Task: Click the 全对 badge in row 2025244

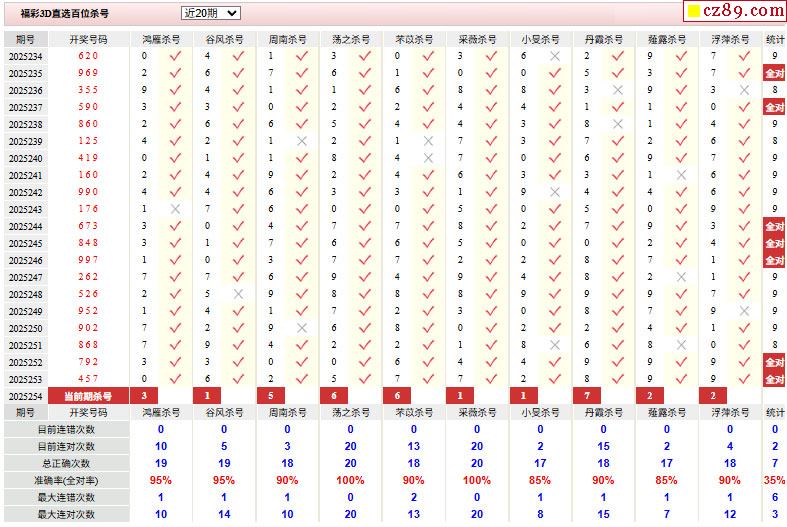Action: [x=774, y=226]
